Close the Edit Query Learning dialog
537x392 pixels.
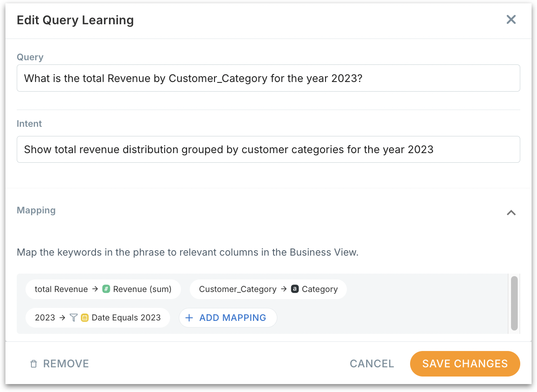pos(511,20)
